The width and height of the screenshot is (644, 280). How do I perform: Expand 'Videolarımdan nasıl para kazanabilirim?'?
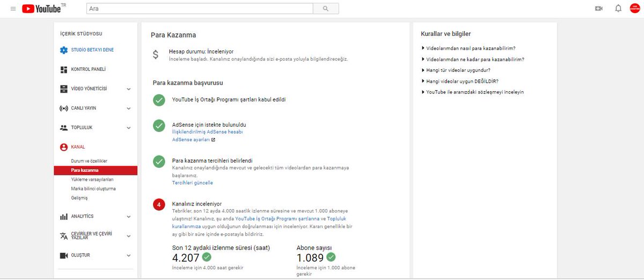469,48
